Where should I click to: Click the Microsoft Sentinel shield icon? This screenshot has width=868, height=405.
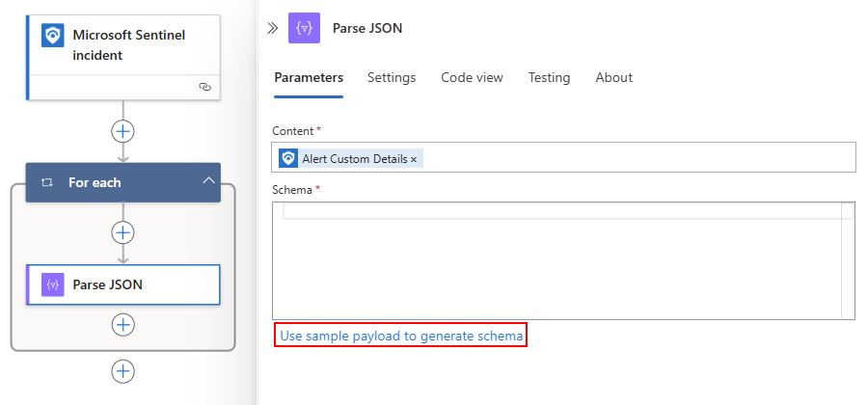point(53,37)
